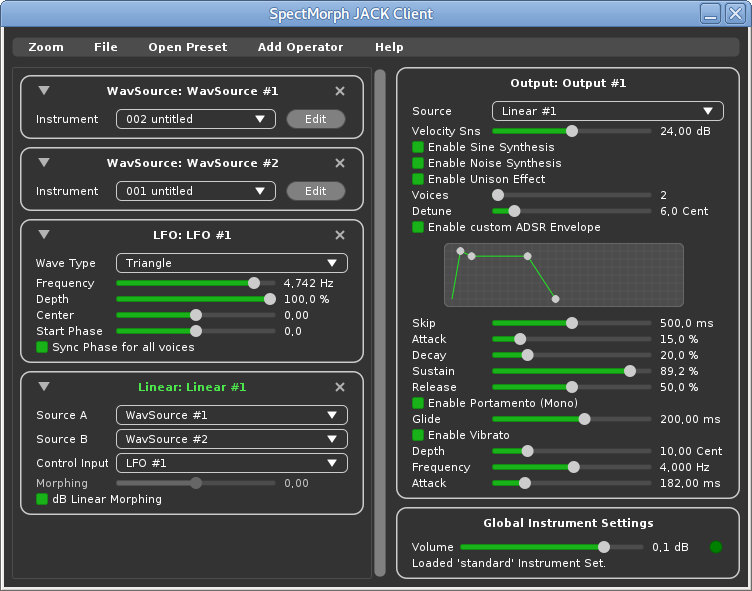Open the Control Input dropdown
Image resolution: width=752 pixels, height=591 pixels.
[x=232, y=463]
